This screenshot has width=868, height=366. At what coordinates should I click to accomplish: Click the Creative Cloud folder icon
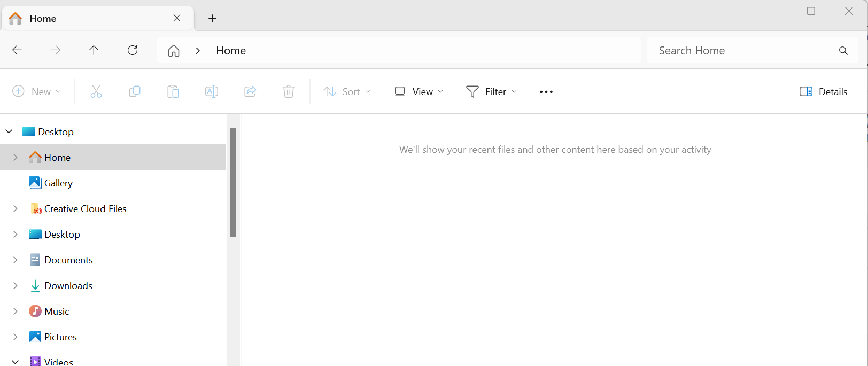pyautogui.click(x=35, y=208)
